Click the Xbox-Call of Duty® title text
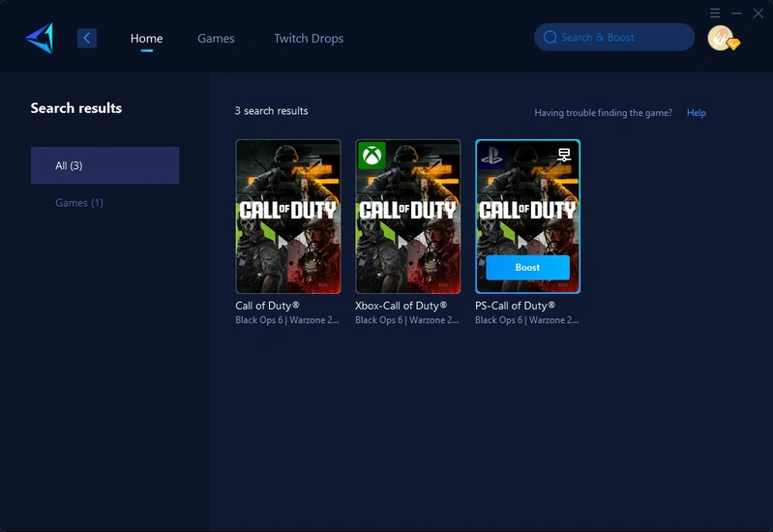This screenshot has height=532, width=773. 401,306
